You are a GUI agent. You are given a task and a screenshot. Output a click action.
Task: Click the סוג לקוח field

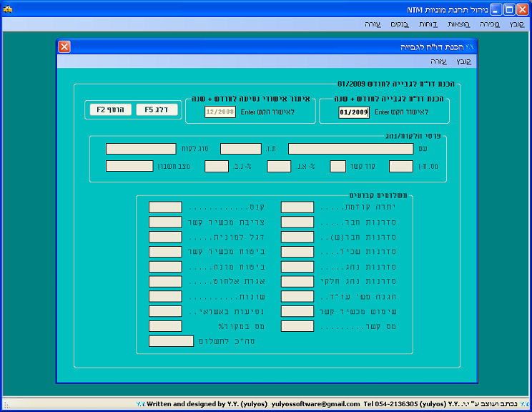click(141, 149)
